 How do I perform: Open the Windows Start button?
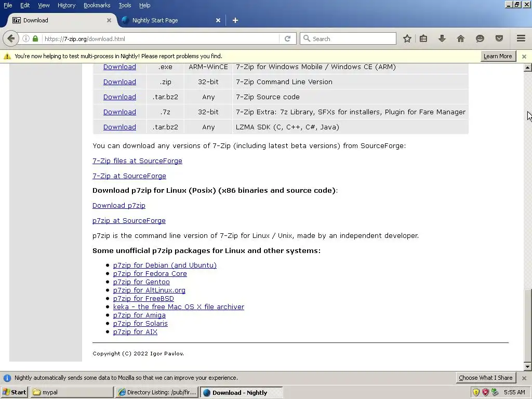[x=14, y=392]
